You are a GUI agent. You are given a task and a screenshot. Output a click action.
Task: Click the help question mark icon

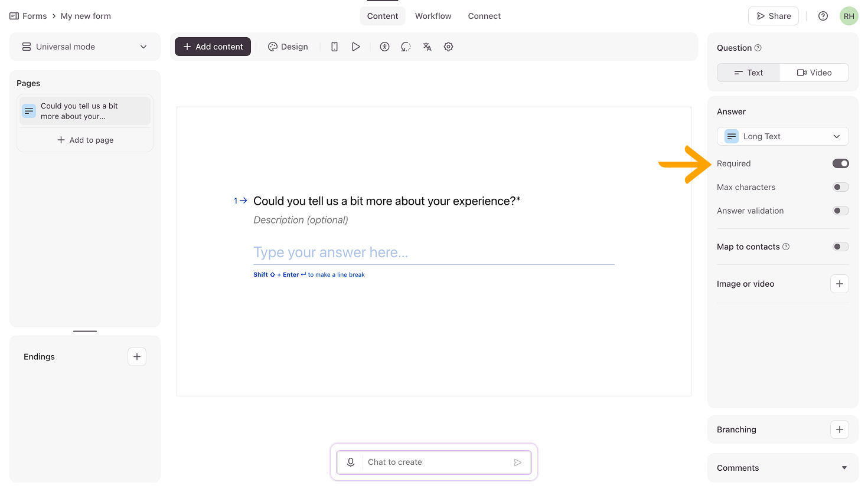823,16
